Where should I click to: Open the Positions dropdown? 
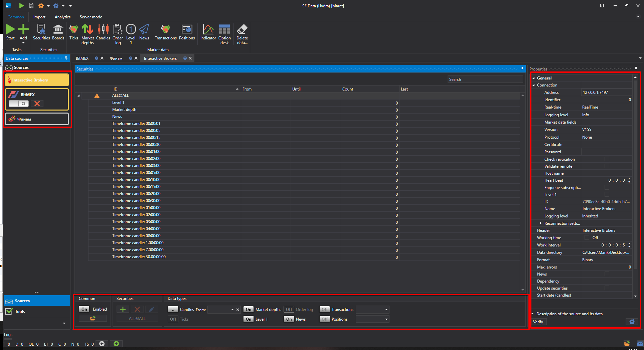click(x=386, y=319)
